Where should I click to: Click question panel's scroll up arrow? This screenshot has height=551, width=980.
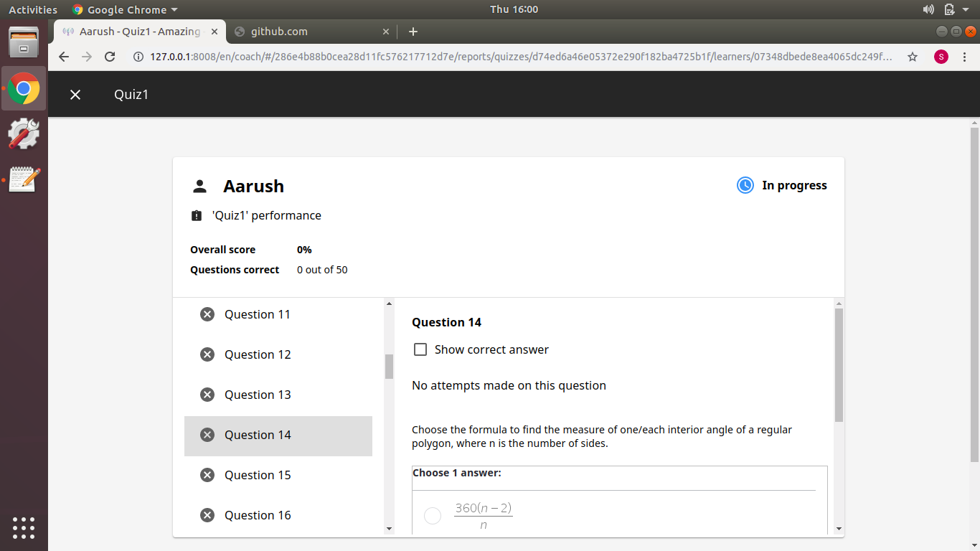pyautogui.click(x=839, y=303)
